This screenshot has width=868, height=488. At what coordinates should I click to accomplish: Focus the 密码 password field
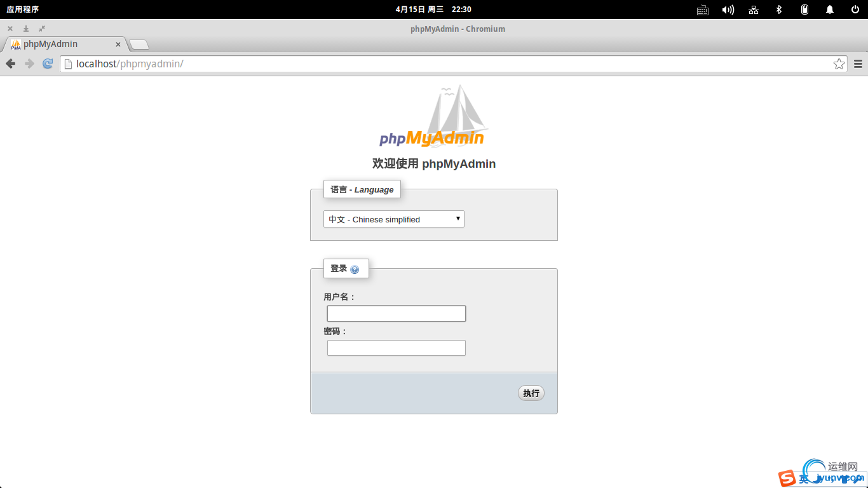click(x=397, y=348)
